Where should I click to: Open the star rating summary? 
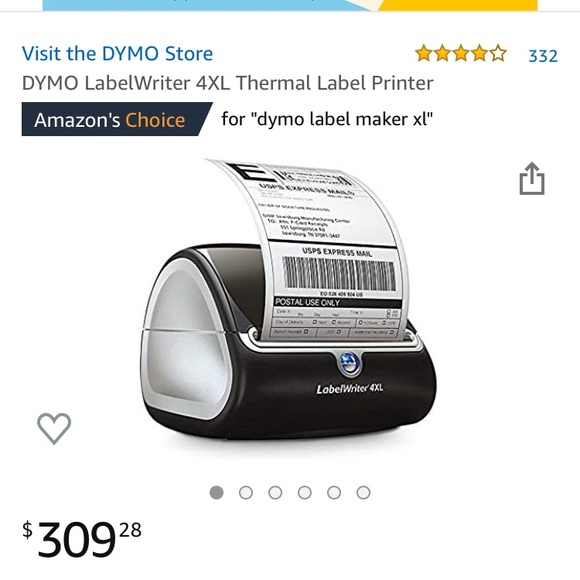coord(461,54)
